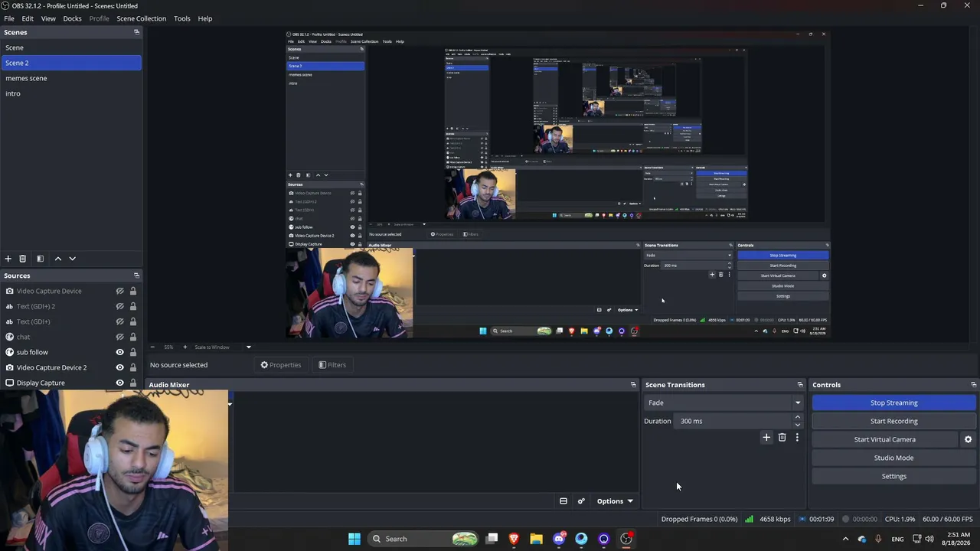This screenshot has height=551, width=980.
Task: Open Scene Collection menu
Action: tap(141, 18)
